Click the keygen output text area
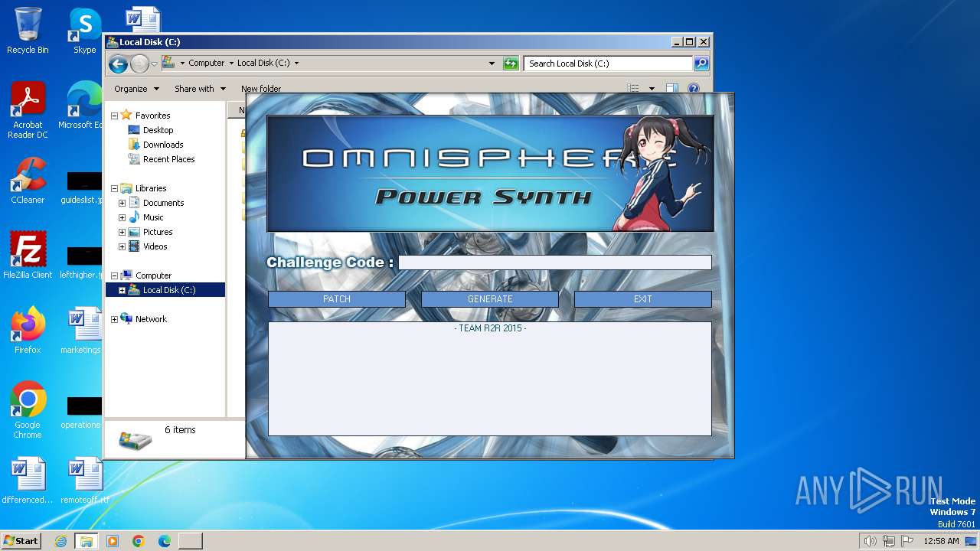This screenshot has height=551, width=980. click(x=490, y=379)
